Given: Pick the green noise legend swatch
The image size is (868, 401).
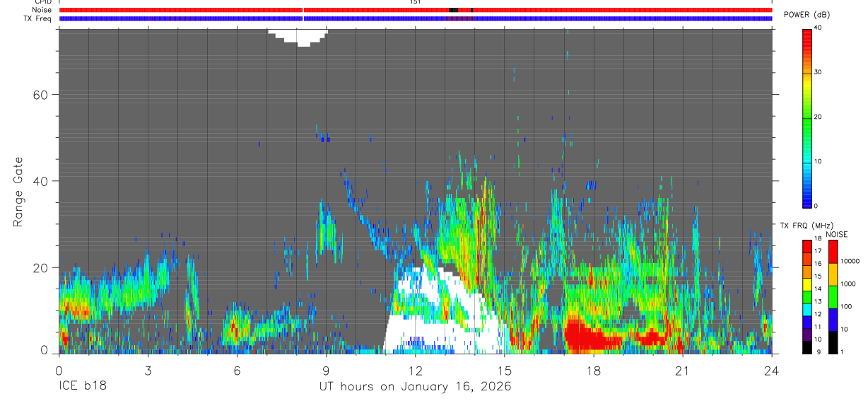Looking at the screenshot, I should 833,297.
